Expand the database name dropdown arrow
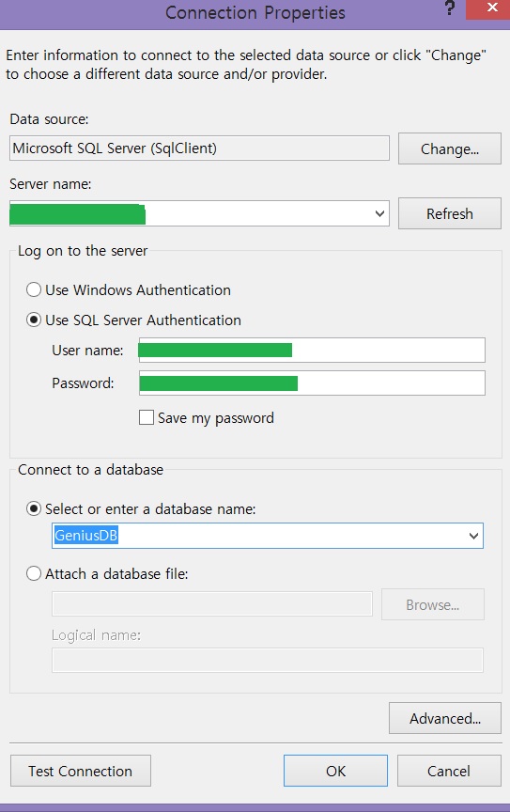The width and height of the screenshot is (510, 812). [x=473, y=536]
